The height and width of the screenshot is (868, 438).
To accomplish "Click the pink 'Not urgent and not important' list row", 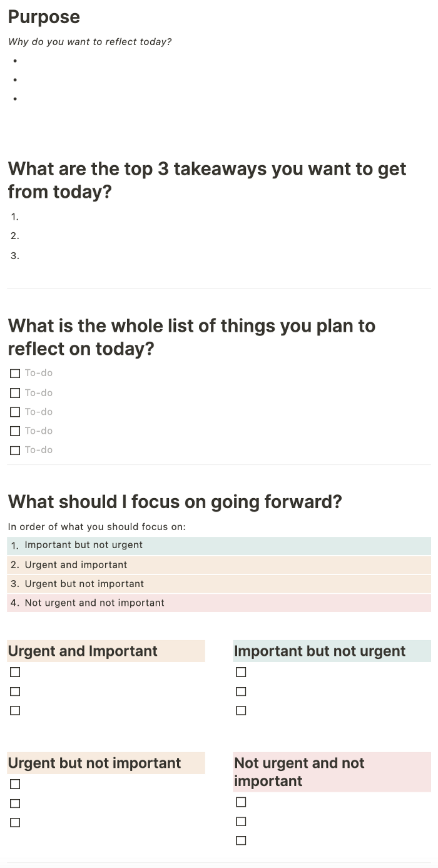I will coord(219,603).
